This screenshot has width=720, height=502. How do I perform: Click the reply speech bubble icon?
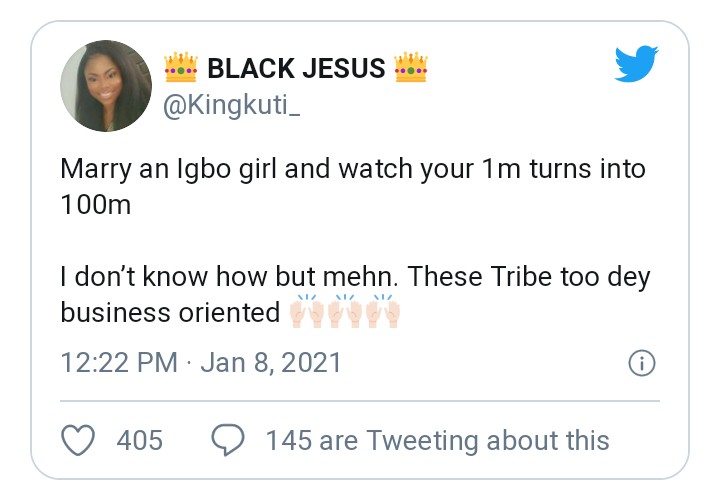click(227, 440)
